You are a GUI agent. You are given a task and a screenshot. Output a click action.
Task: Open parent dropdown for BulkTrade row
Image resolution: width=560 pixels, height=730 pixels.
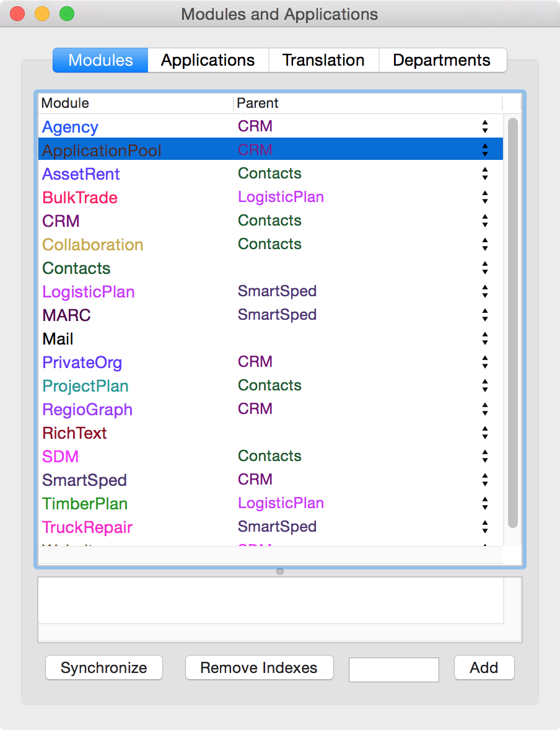[484, 198]
